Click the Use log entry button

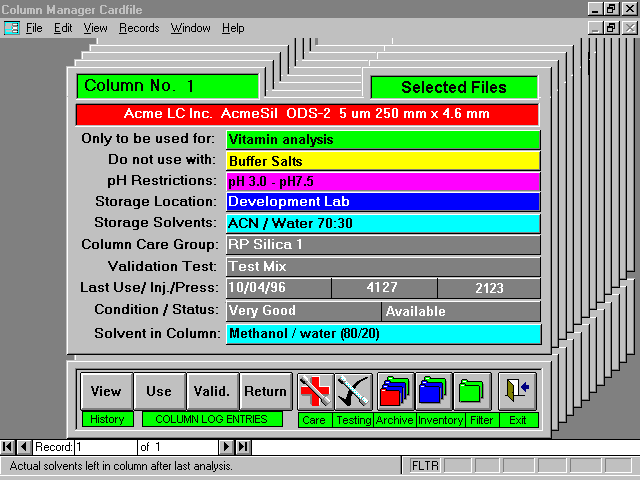pyautogui.click(x=160, y=391)
